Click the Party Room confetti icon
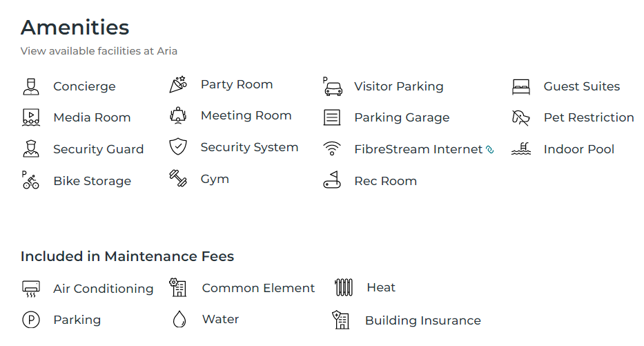 (x=178, y=84)
